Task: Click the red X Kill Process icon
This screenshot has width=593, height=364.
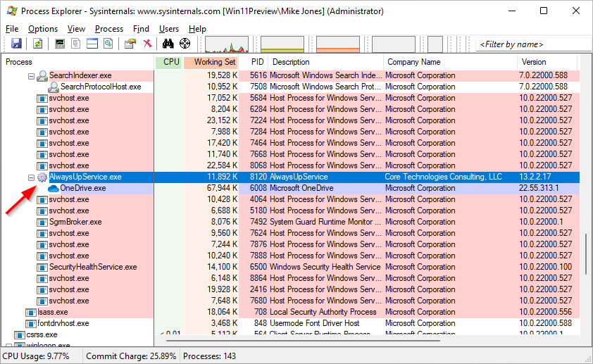Action: pyautogui.click(x=147, y=44)
